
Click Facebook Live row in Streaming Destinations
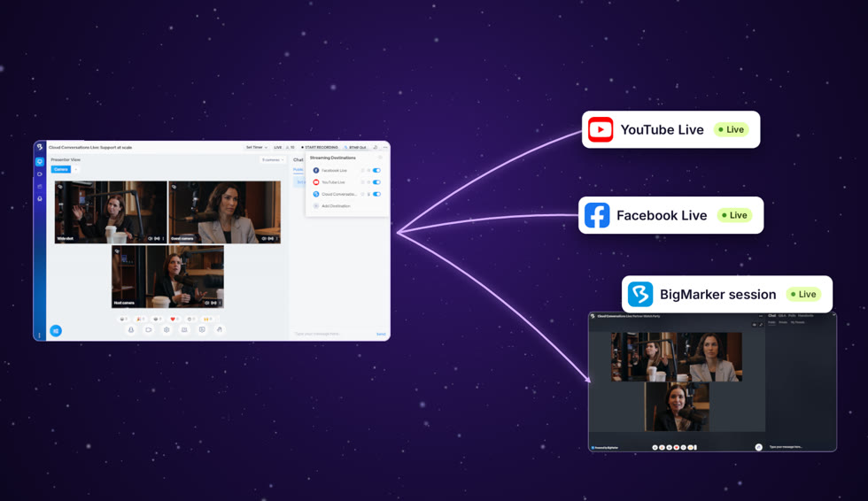coord(346,170)
